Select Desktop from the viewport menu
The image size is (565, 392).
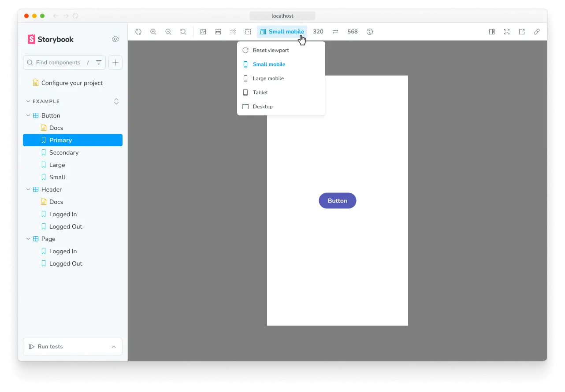tap(263, 107)
